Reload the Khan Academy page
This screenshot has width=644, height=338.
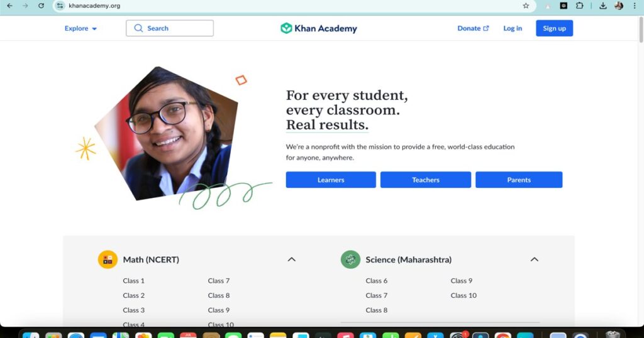[x=41, y=6]
